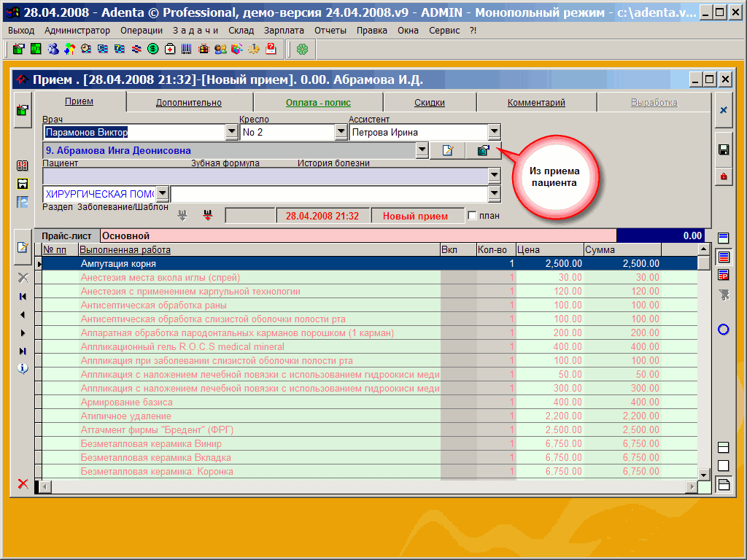
Task: Click the floppy disk save icon
Action: tap(724, 149)
